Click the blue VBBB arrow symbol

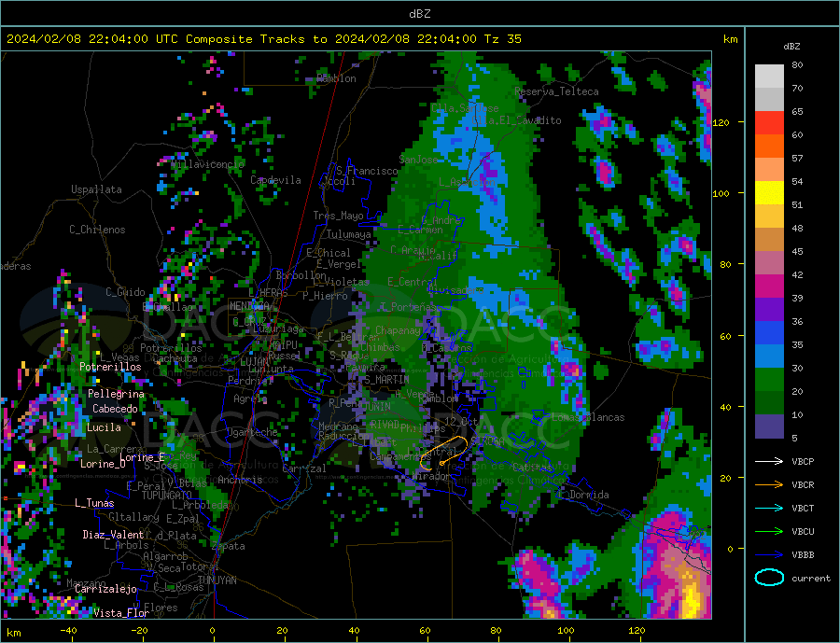click(x=769, y=554)
